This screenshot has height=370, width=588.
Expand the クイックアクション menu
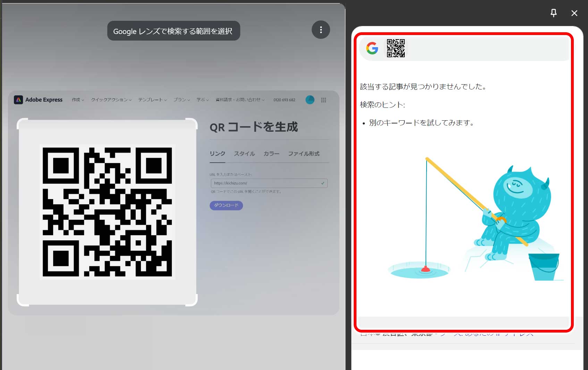111,100
